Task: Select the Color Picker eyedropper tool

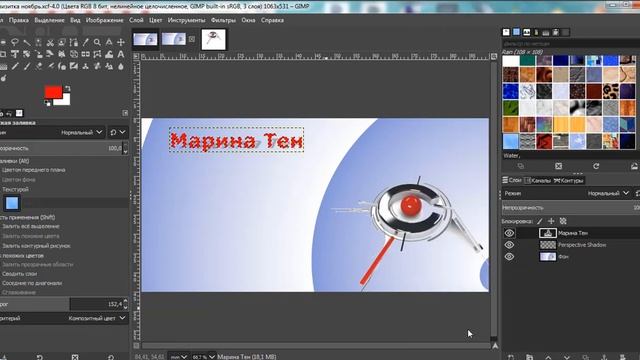Action: (86, 42)
